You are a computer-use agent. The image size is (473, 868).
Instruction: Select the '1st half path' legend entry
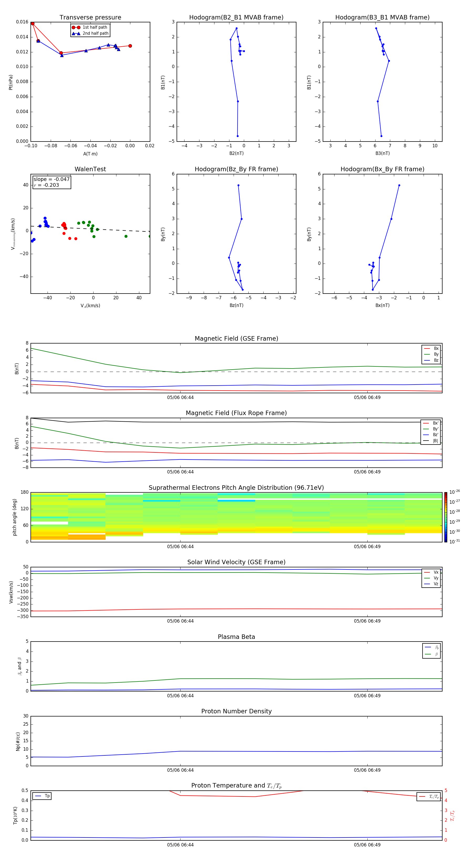tap(90, 27)
